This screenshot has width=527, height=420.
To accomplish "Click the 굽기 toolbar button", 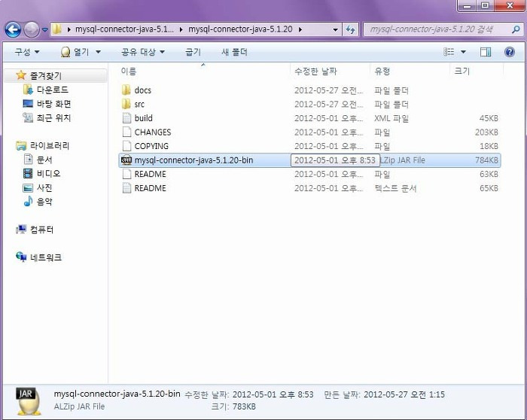I will tap(193, 52).
